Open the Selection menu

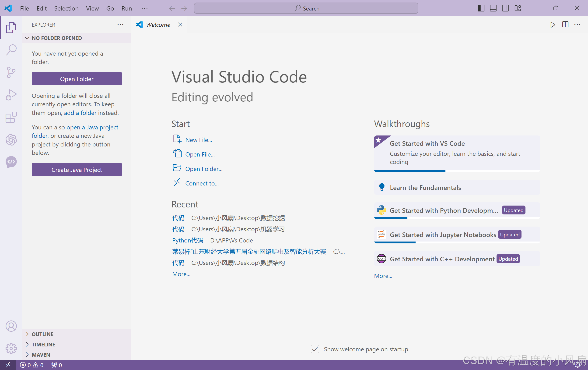(x=66, y=8)
